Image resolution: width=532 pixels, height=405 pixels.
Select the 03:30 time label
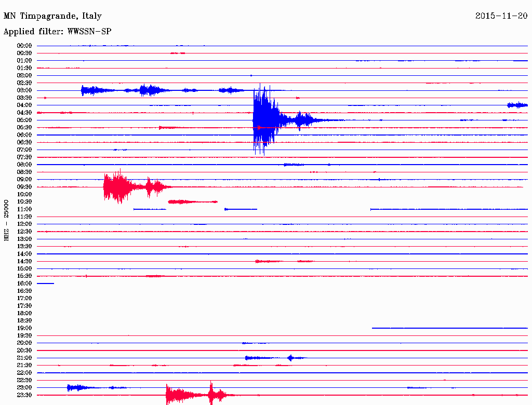pos(24,98)
